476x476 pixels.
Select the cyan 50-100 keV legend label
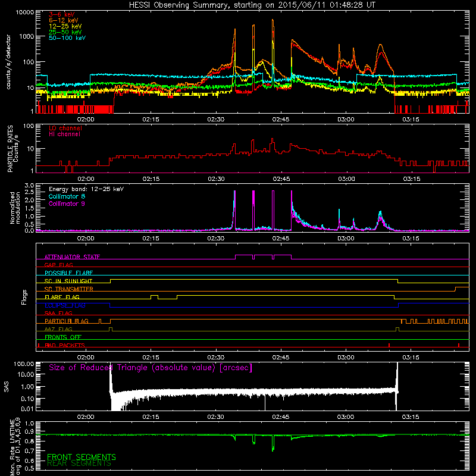tap(67, 37)
